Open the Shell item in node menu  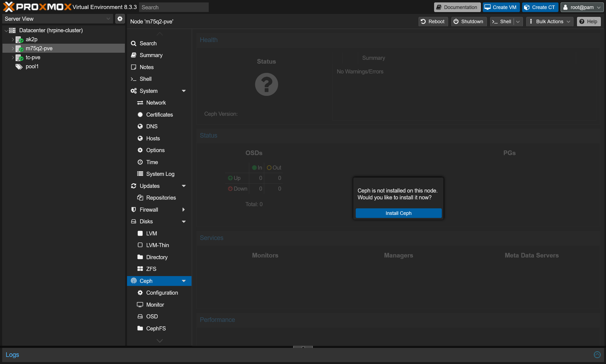pos(159,79)
